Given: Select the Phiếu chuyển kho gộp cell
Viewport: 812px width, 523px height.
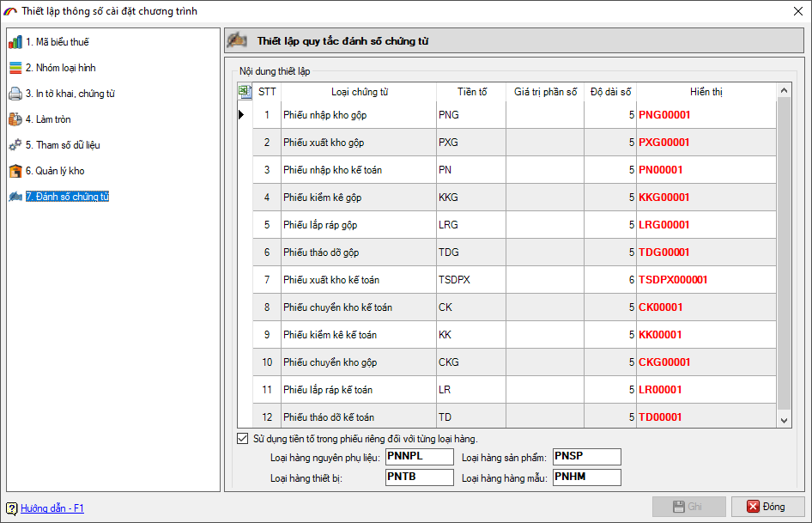Looking at the screenshot, I should coord(359,362).
